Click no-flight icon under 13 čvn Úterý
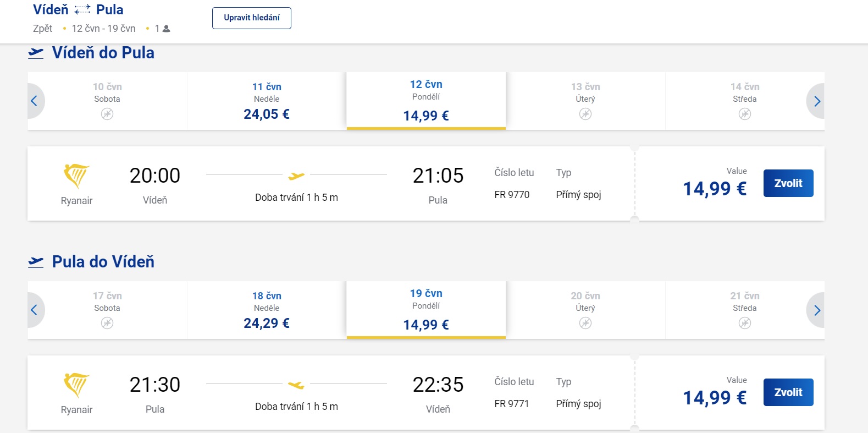The width and height of the screenshot is (868, 433). pyautogui.click(x=585, y=114)
